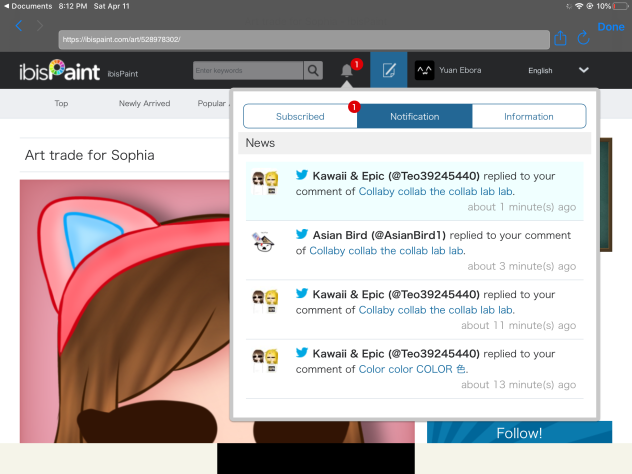Click the about 3 minute(s) ago timestamp
The height and width of the screenshot is (474, 632).
click(522, 266)
